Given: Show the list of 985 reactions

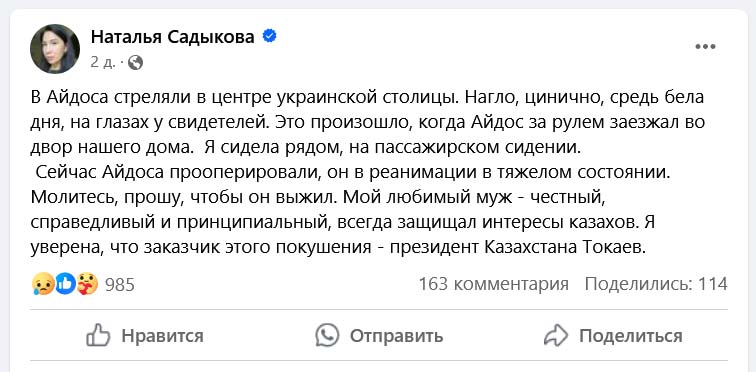Looking at the screenshot, I should point(120,285).
